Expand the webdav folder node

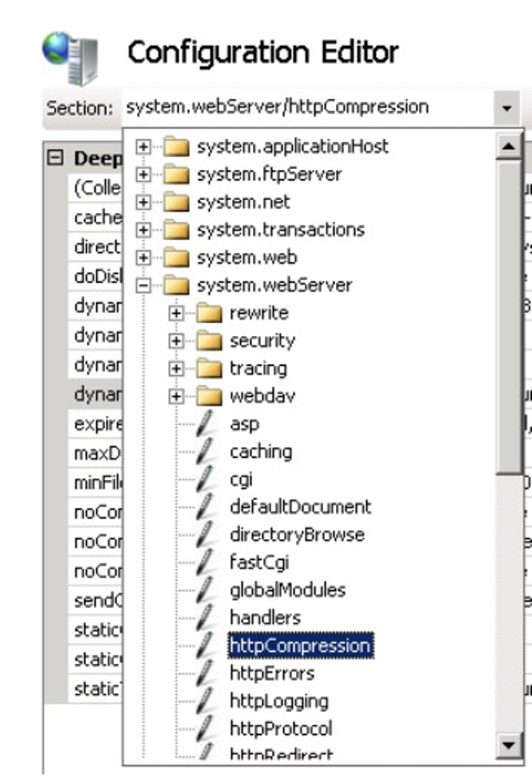(x=175, y=396)
